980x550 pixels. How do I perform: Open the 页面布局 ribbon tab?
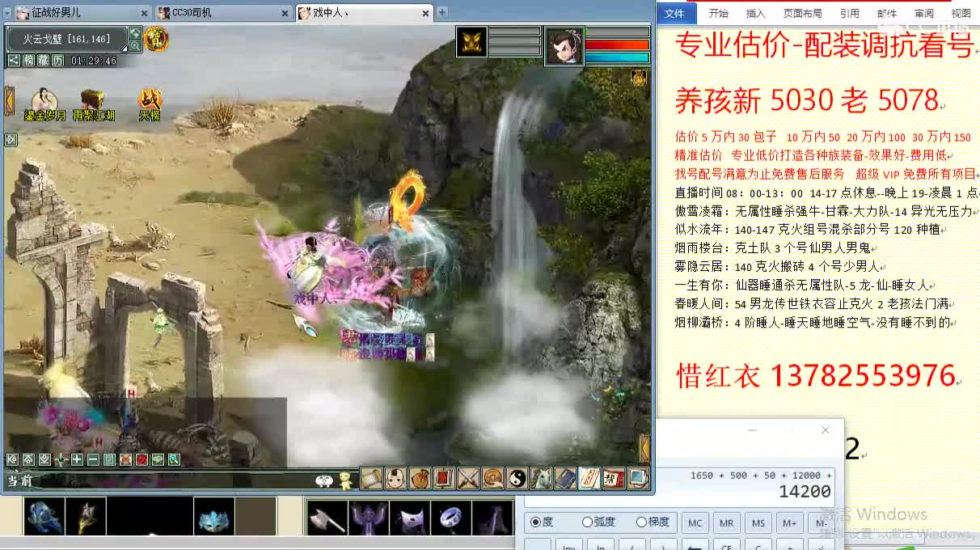pos(802,14)
